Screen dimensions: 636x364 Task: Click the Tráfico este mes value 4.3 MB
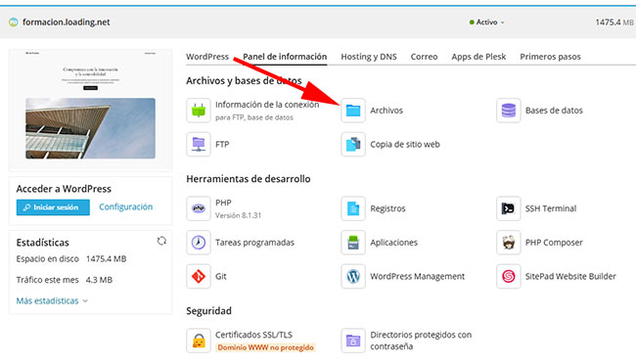pos(99,280)
